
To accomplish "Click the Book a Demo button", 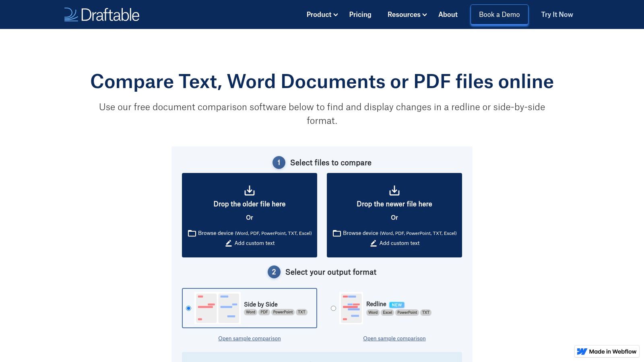I will click(499, 14).
